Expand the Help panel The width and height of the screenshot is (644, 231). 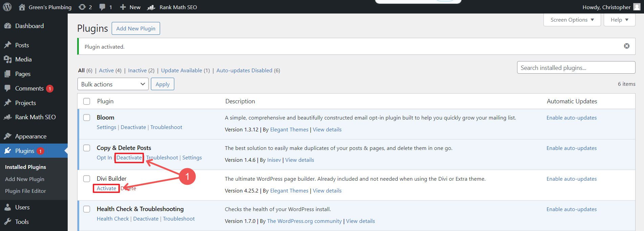619,20
